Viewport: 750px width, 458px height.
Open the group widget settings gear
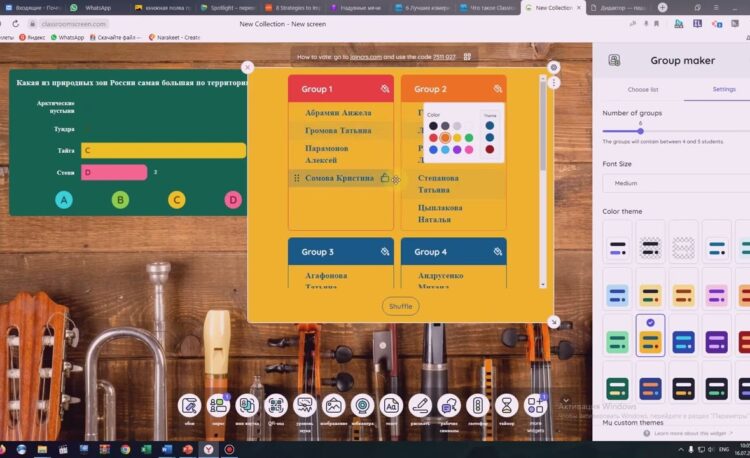point(554,68)
